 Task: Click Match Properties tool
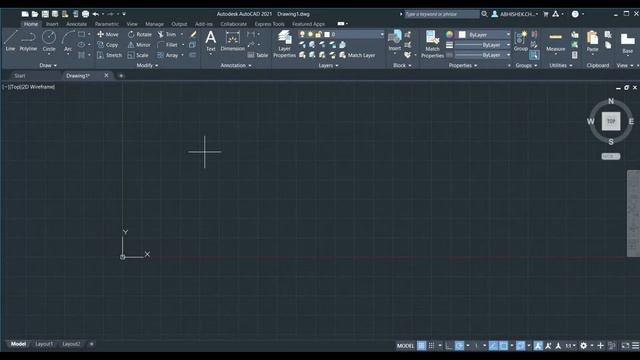(x=432, y=44)
